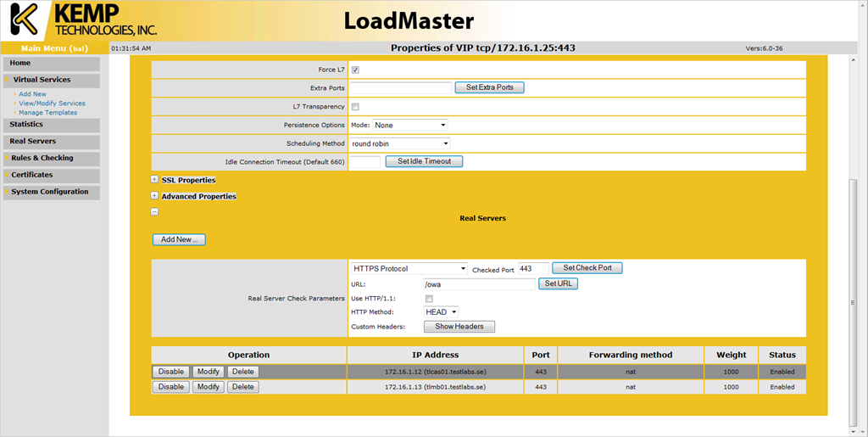
Task: Open the Scheduling Method round robin dropdown
Action: (400, 143)
